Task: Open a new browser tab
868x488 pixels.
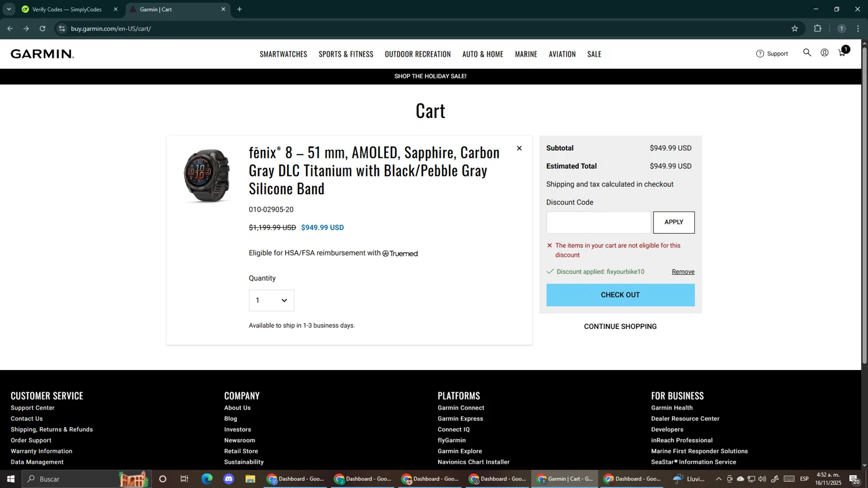Action: point(240,9)
